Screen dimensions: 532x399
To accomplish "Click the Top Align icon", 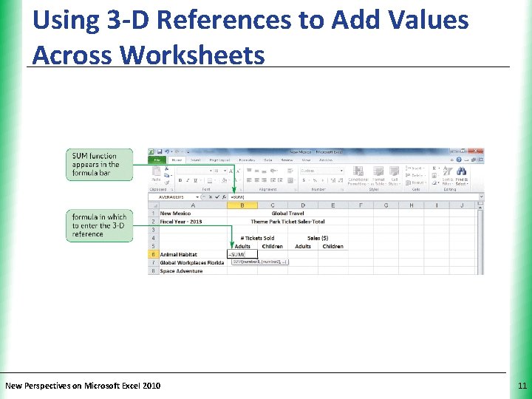I will [x=250, y=171].
